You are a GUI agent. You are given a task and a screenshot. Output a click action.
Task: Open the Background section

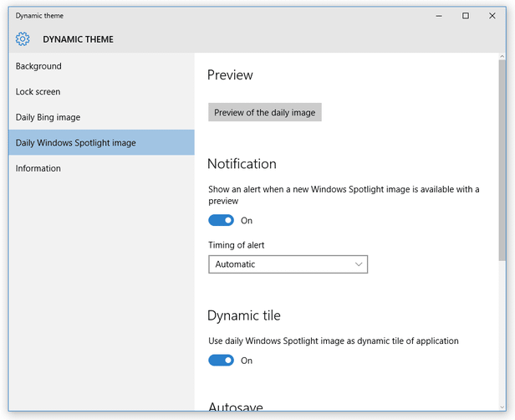click(x=101, y=66)
